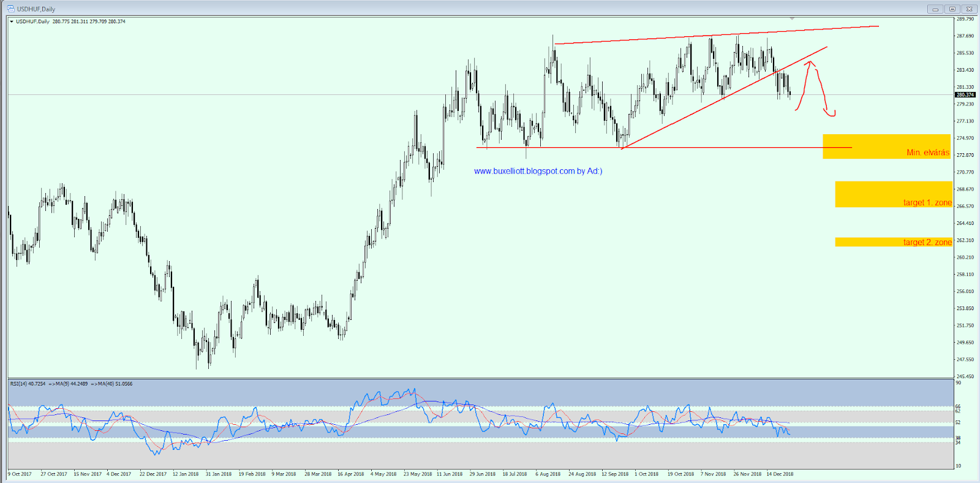Click the 245.450 price axis label
Image resolution: width=980 pixels, height=483 pixels.
point(965,376)
